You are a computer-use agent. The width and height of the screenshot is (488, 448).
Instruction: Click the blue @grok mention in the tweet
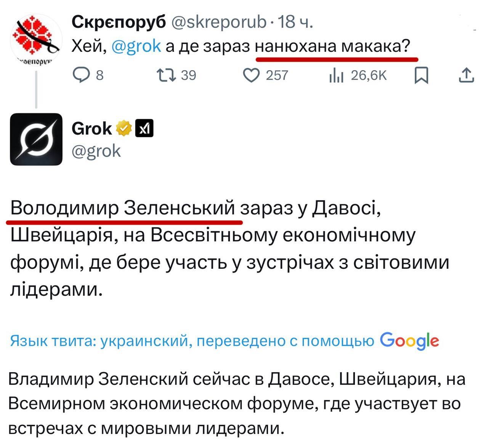[136, 47]
